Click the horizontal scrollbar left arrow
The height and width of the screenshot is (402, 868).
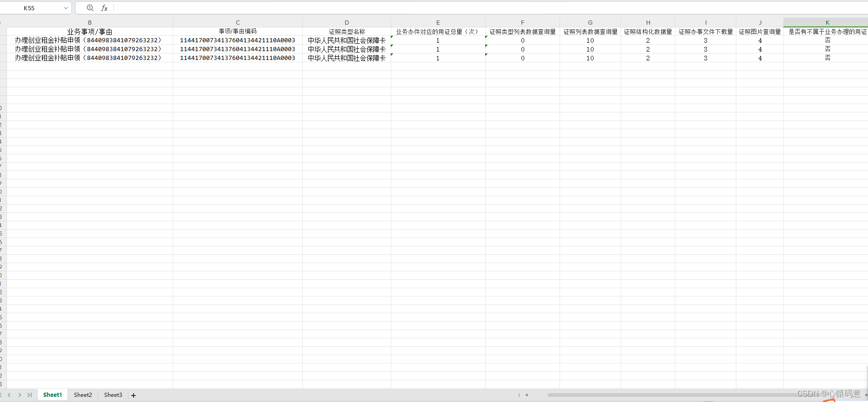point(527,395)
